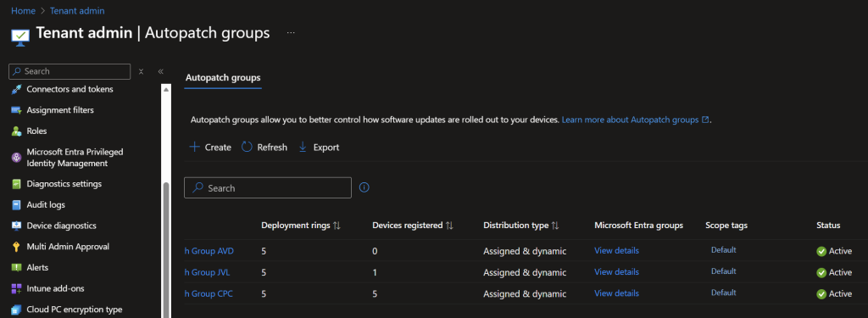Click the Audit logs icon

pos(16,205)
